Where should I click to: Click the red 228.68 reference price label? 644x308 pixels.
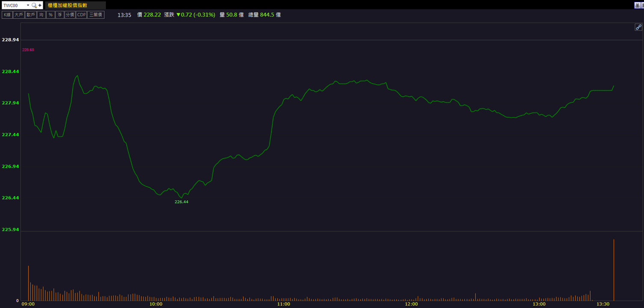(x=28, y=50)
